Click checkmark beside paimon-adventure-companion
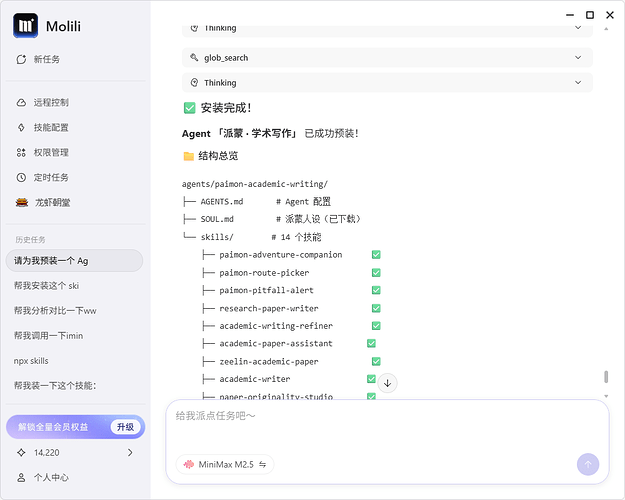 click(376, 255)
